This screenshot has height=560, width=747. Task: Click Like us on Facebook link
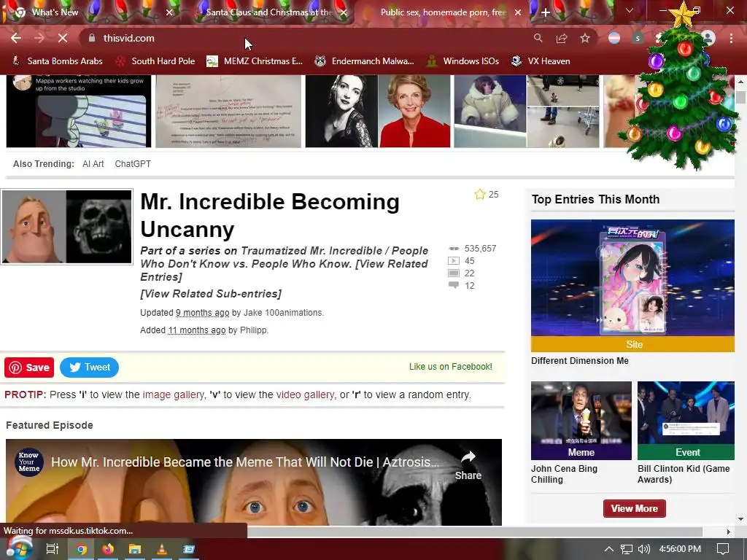pyautogui.click(x=451, y=367)
